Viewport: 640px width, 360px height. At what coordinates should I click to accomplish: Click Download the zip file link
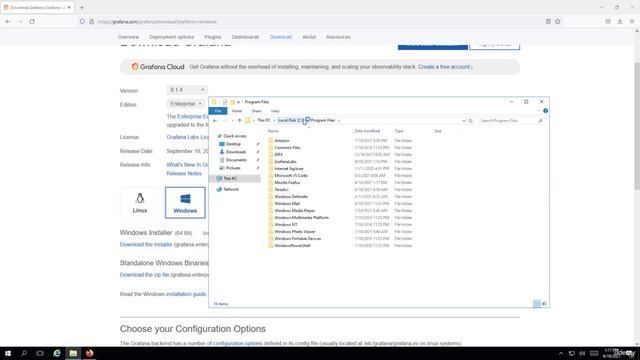coord(144,275)
